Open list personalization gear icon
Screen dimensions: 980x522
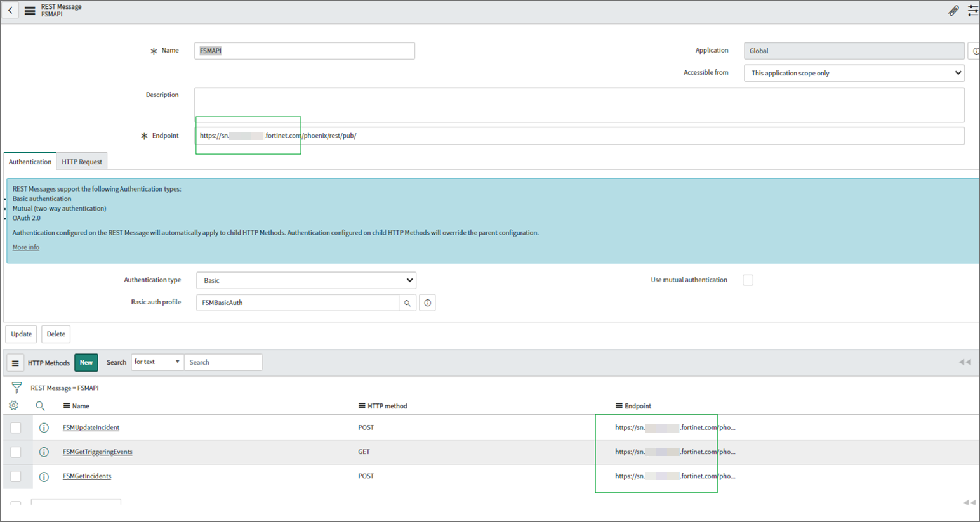13,406
